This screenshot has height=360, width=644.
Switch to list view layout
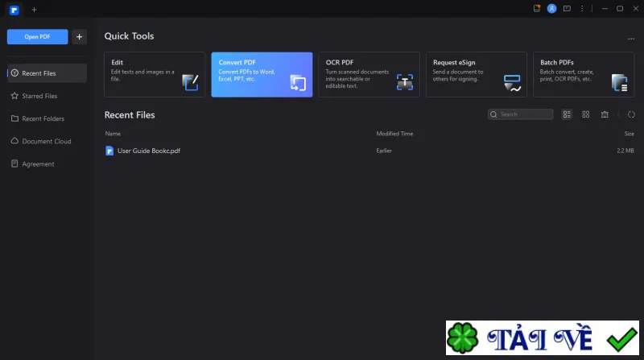click(x=567, y=114)
